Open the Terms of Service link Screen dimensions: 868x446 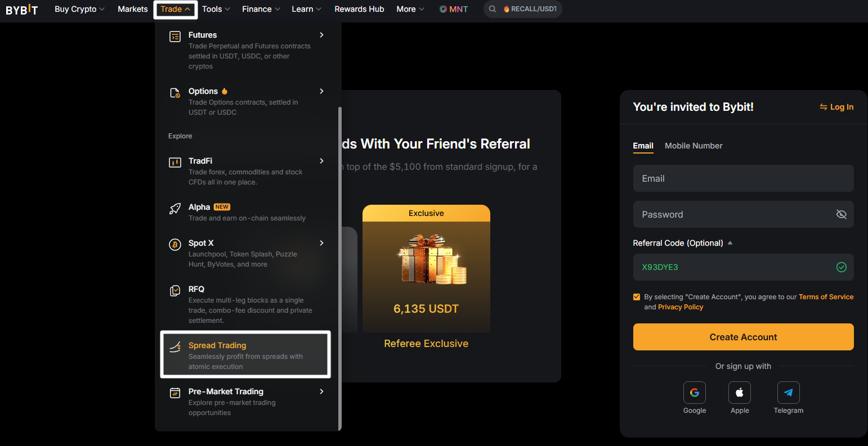(x=826, y=297)
